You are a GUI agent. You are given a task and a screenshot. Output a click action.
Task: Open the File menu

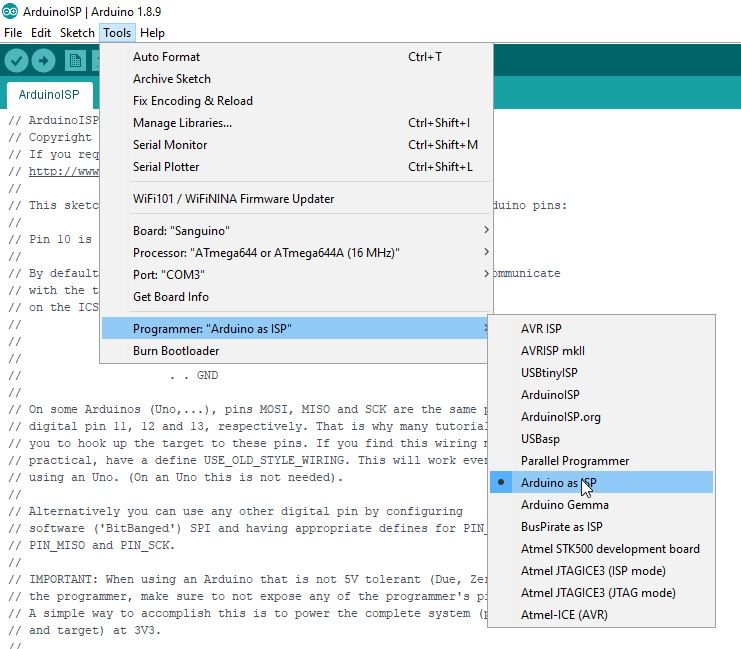click(x=13, y=33)
